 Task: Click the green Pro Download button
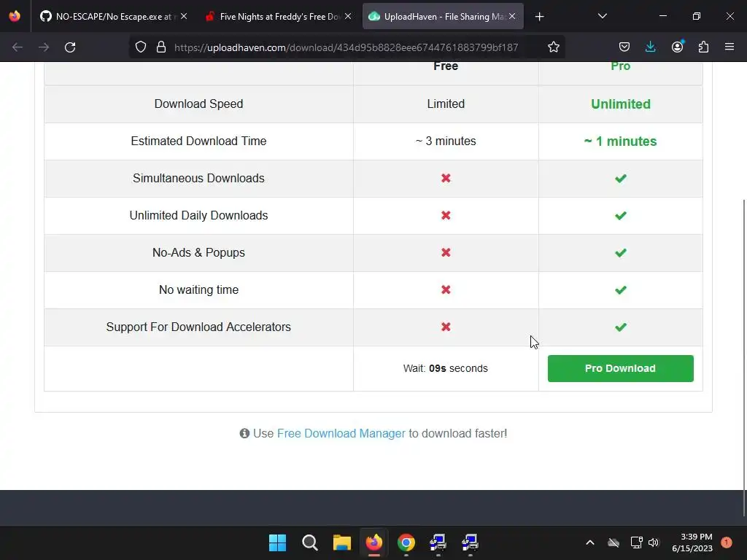pos(620,368)
